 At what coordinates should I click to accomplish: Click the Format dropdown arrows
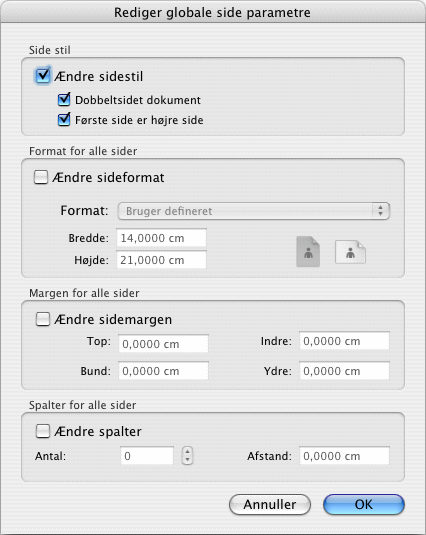tap(381, 211)
